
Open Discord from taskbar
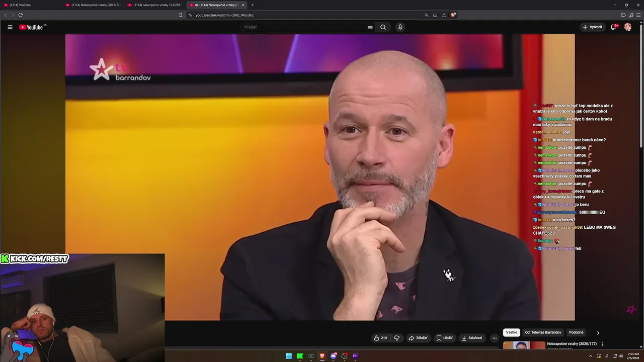(x=333, y=356)
